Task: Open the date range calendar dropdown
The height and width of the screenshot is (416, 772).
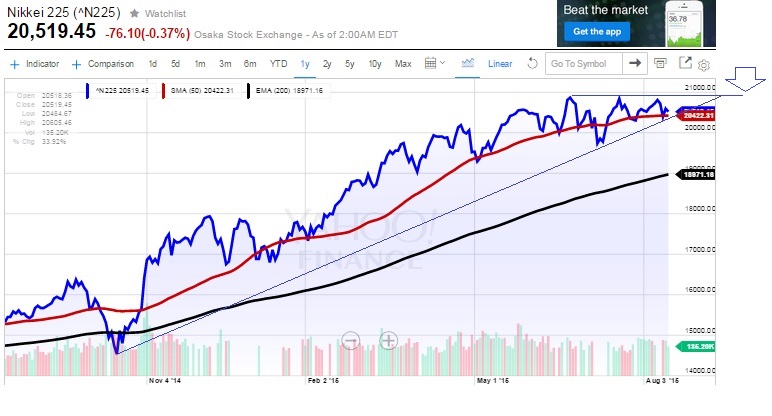Action: (x=436, y=63)
